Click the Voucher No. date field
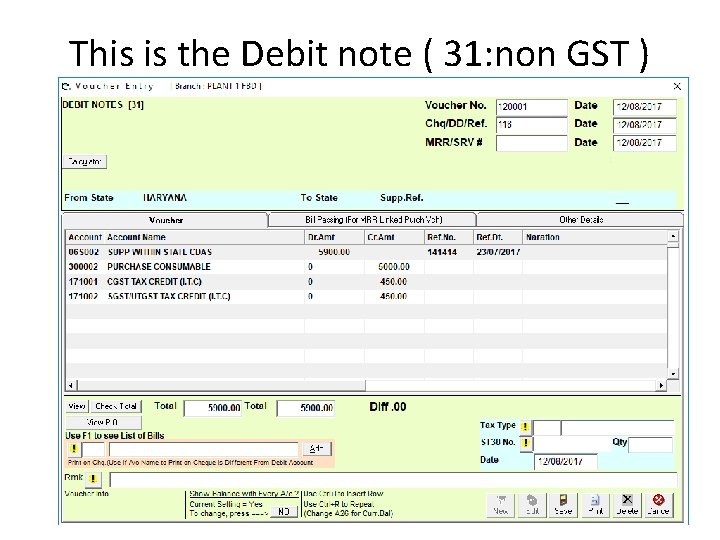The height and width of the screenshot is (540, 720). 645,107
